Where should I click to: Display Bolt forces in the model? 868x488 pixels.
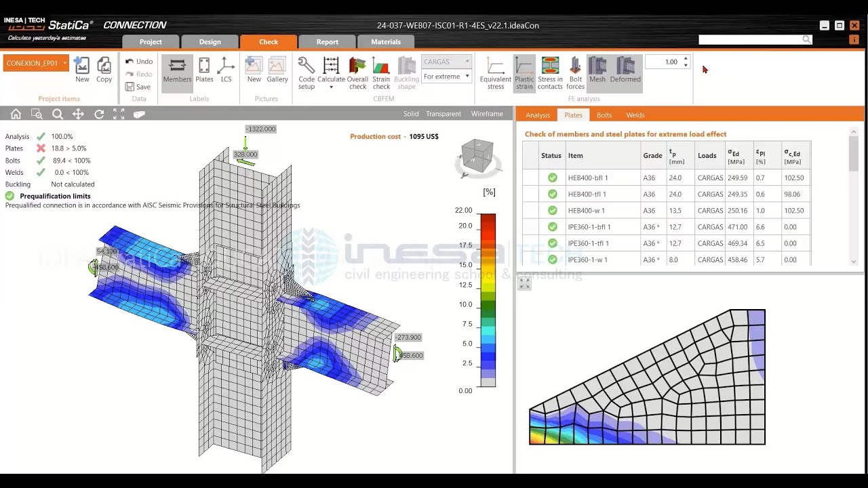pos(575,73)
